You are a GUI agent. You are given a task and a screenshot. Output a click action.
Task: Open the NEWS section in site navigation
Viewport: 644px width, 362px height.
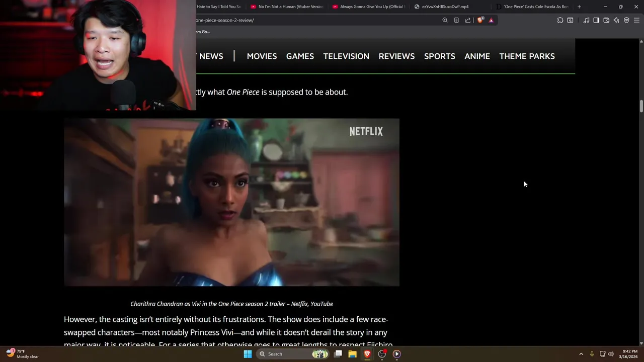211,56
